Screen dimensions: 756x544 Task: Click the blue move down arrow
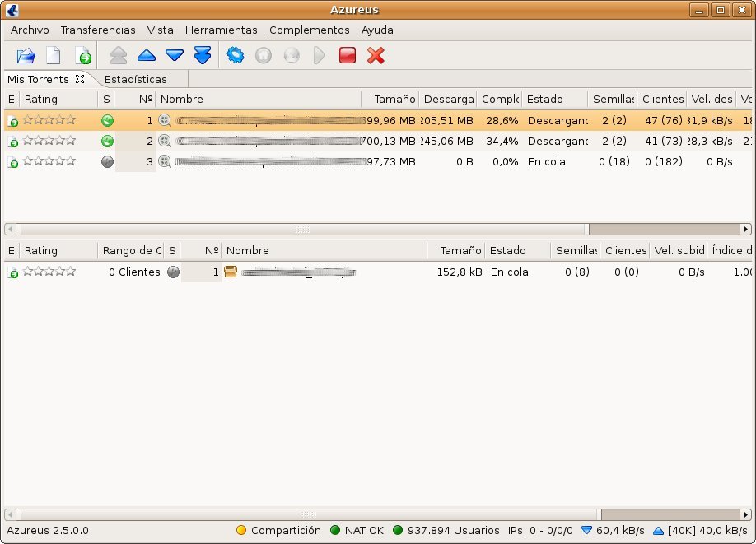[175, 56]
